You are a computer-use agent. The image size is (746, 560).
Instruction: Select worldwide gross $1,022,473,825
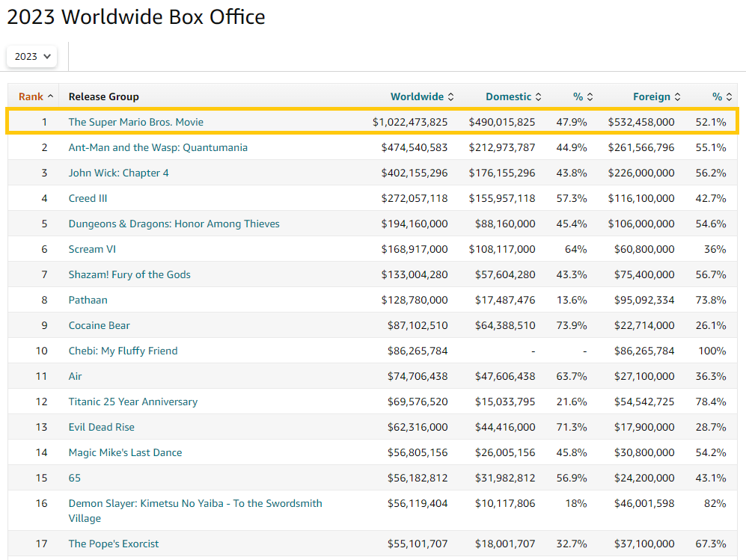coord(410,122)
